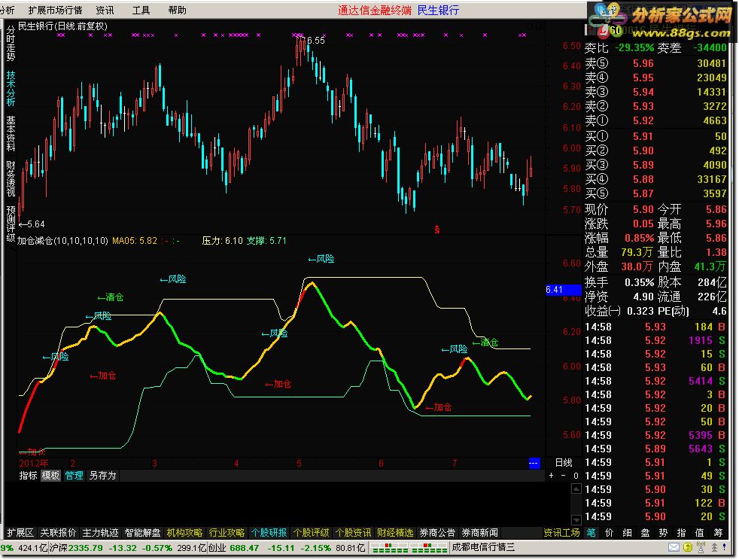The image size is (739, 560).
Task: Click the 买⑤ price 5.87
Action: pyautogui.click(x=643, y=193)
